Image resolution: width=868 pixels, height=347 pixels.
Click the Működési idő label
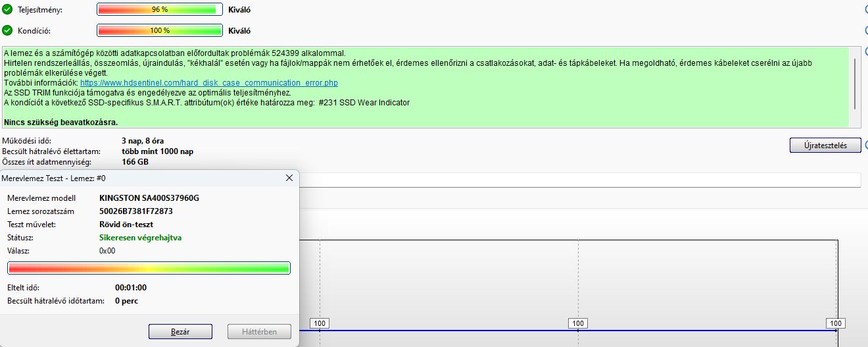click(26, 141)
